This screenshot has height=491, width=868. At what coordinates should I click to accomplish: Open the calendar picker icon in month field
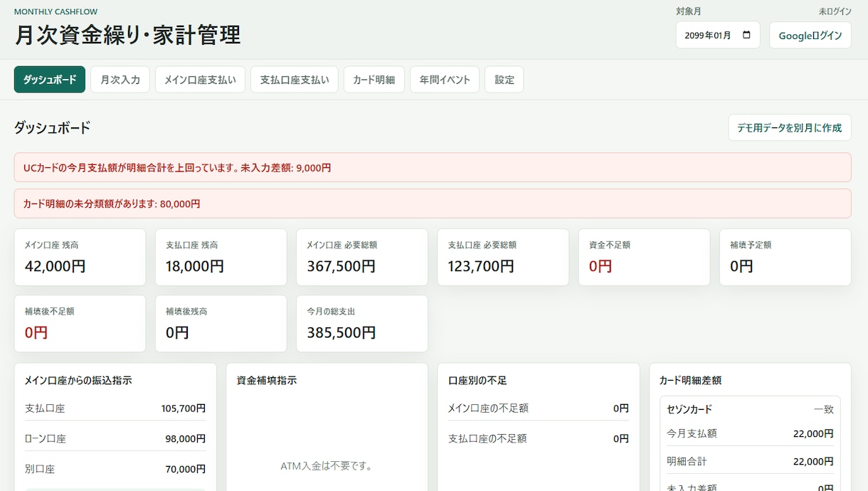tap(746, 35)
